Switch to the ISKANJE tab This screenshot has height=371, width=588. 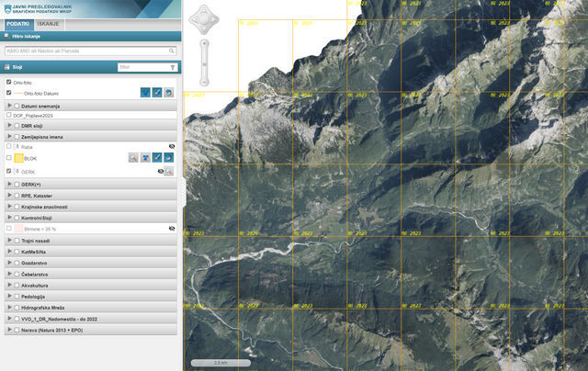pyautogui.click(x=49, y=22)
